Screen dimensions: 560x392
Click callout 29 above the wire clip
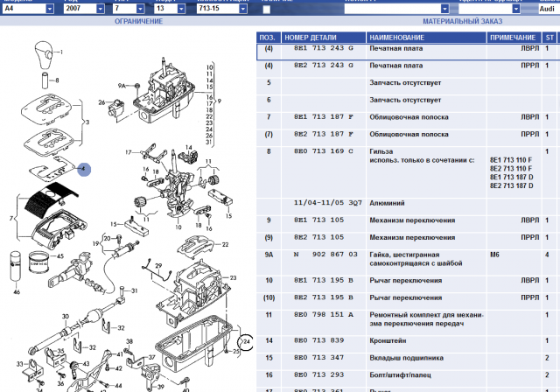pyautogui.click(x=158, y=266)
